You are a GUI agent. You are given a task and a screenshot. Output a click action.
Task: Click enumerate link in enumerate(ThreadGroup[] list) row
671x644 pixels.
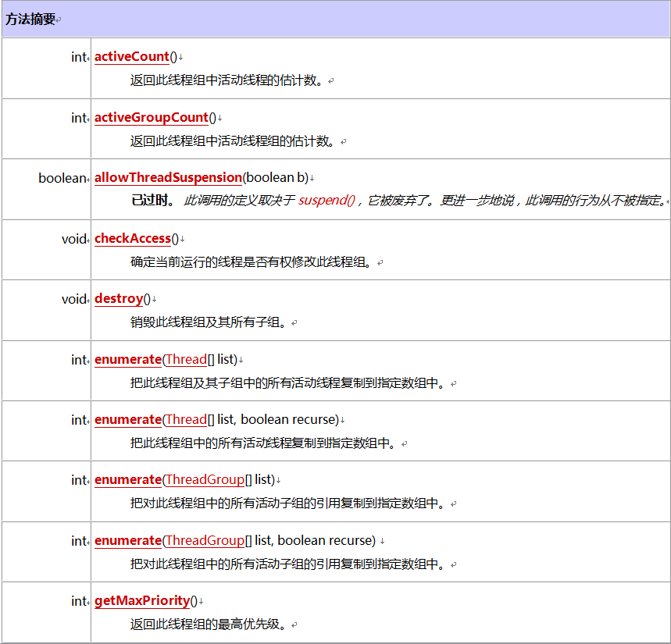pyautogui.click(x=128, y=480)
